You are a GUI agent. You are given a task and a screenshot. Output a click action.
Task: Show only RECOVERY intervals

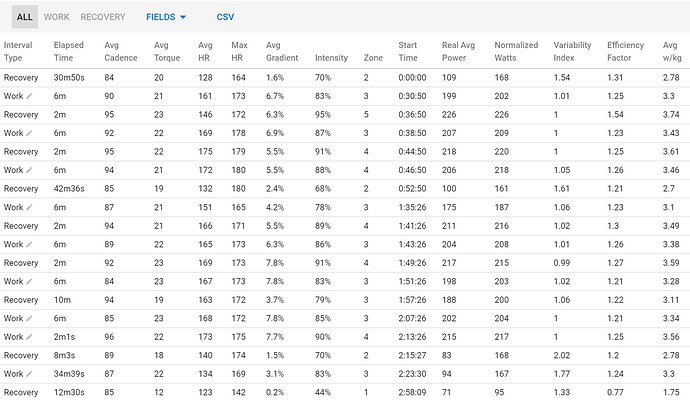pos(103,17)
